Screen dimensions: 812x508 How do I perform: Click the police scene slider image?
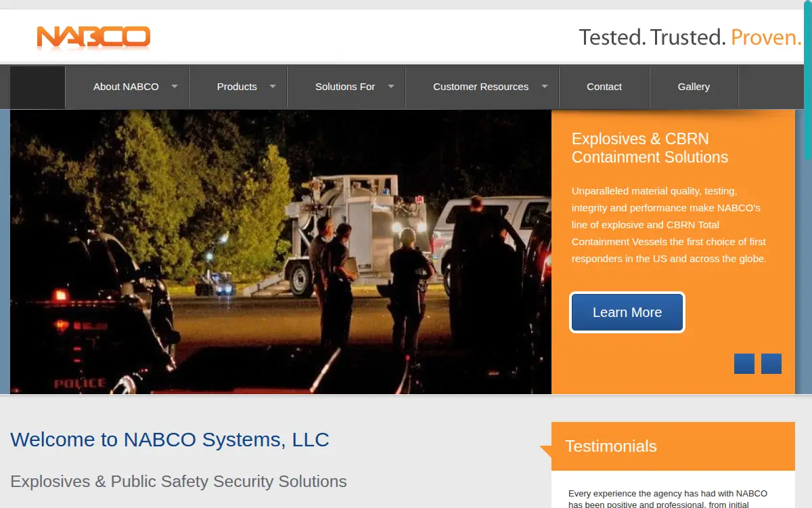click(281, 252)
